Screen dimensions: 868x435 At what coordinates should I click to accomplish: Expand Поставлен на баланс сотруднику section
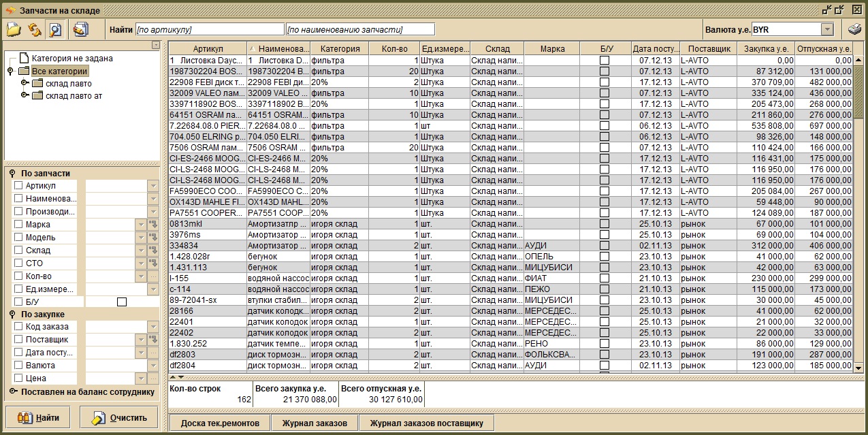[x=12, y=391]
